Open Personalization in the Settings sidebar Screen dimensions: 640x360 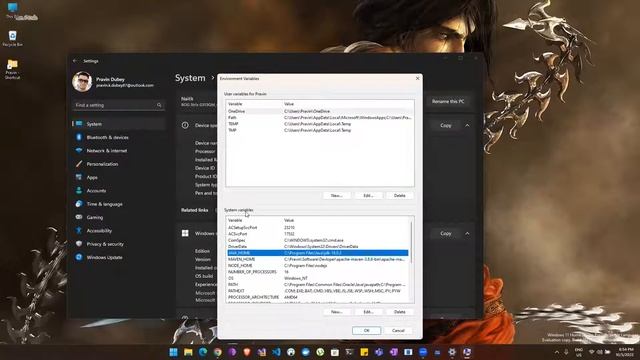[118, 164]
